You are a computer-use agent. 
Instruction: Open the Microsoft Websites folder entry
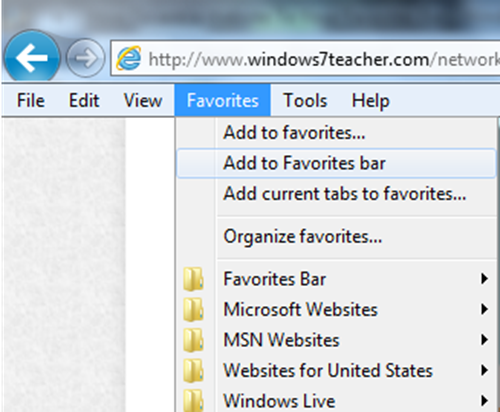point(336,309)
